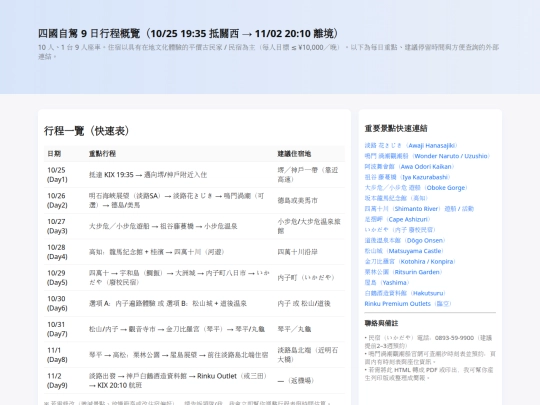
Task: Click the lodging cell '四萬十川沿岸'
Action: pos(298,252)
